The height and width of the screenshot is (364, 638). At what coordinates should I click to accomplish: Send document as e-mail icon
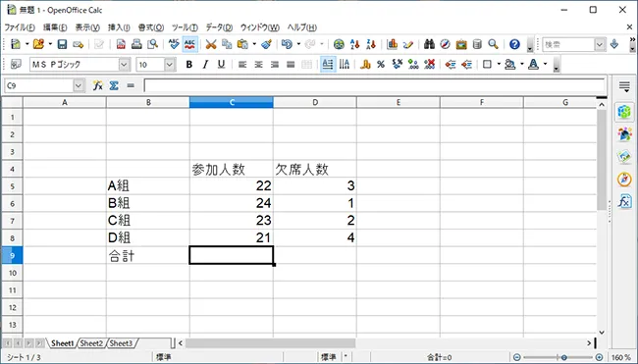pyautogui.click(x=78, y=44)
